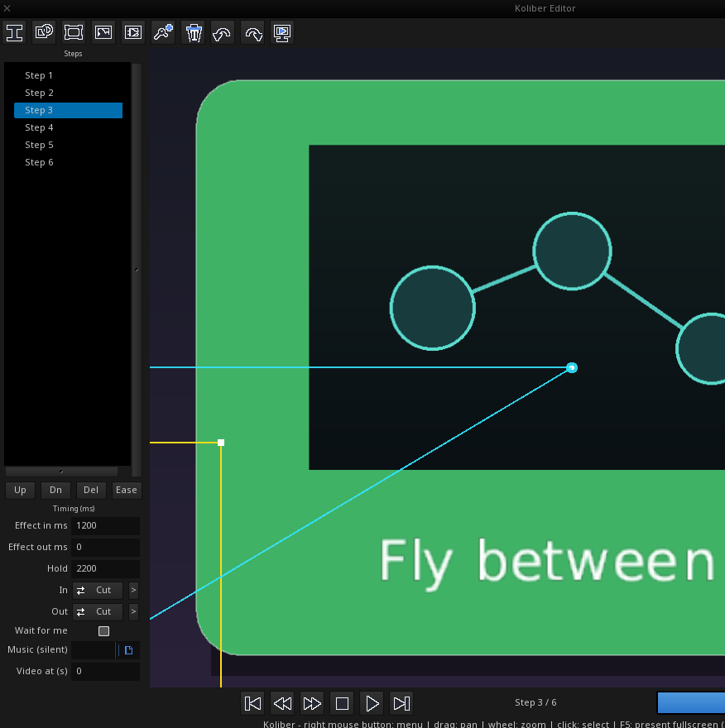Click the redo arrow icon

click(x=252, y=32)
